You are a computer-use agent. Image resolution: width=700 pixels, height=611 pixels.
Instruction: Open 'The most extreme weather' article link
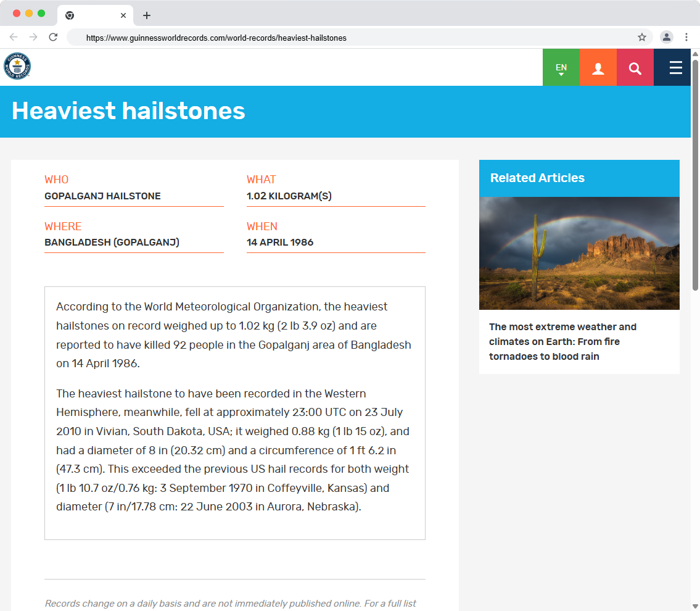tap(562, 342)
